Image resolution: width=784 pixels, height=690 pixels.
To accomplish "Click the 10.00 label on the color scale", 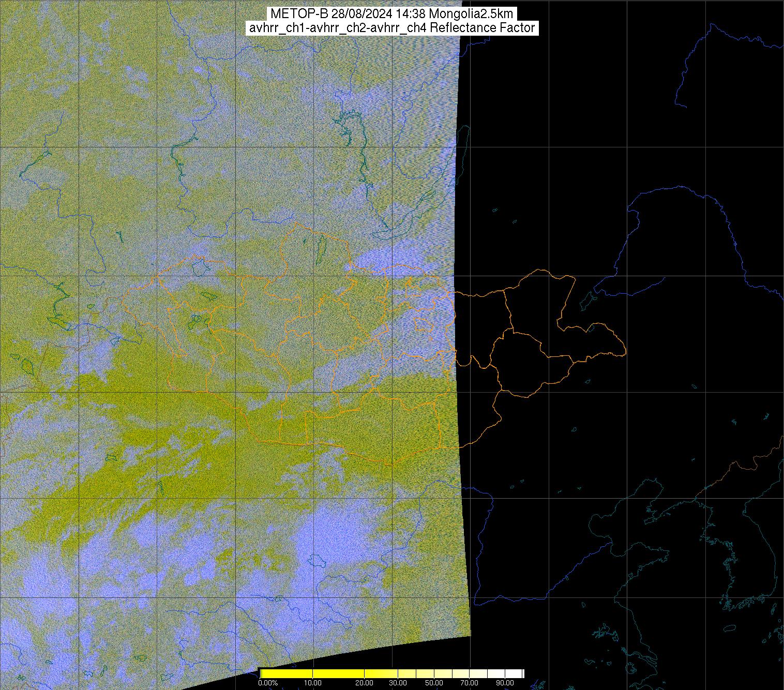I will pos(312,683).
